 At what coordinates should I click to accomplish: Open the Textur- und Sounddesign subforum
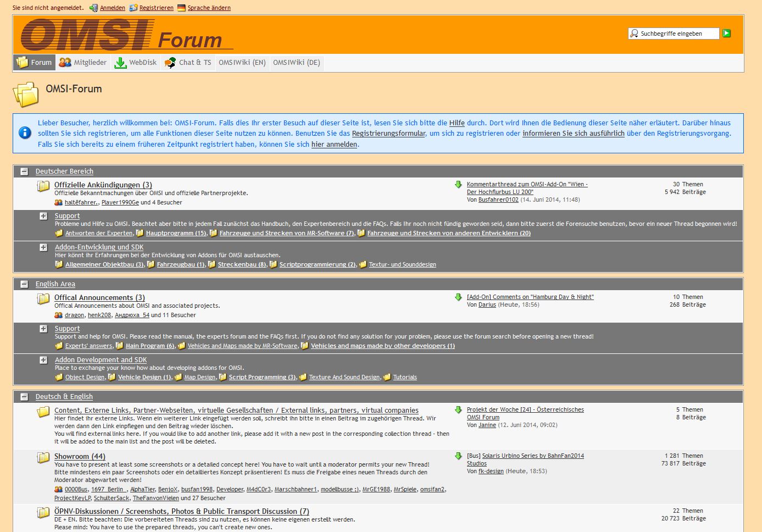coord(403,264)
